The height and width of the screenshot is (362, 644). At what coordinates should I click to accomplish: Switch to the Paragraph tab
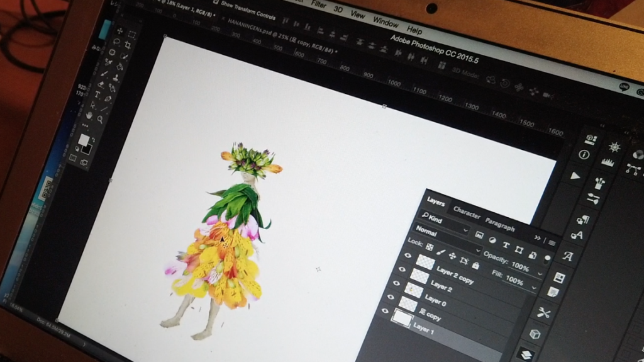499,225
